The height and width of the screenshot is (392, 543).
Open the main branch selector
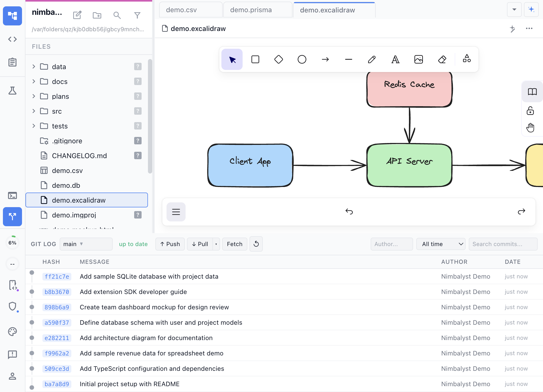86,244
